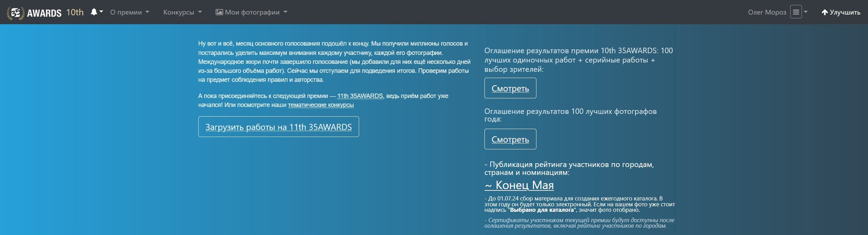Expand the О премии menu
868x235 pixels.
click(x=129, y=12)
